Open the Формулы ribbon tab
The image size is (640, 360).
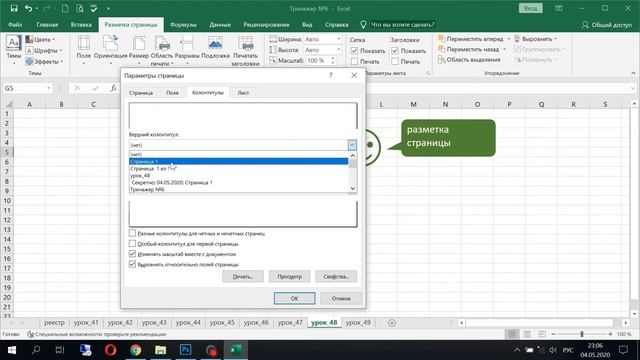183,25
